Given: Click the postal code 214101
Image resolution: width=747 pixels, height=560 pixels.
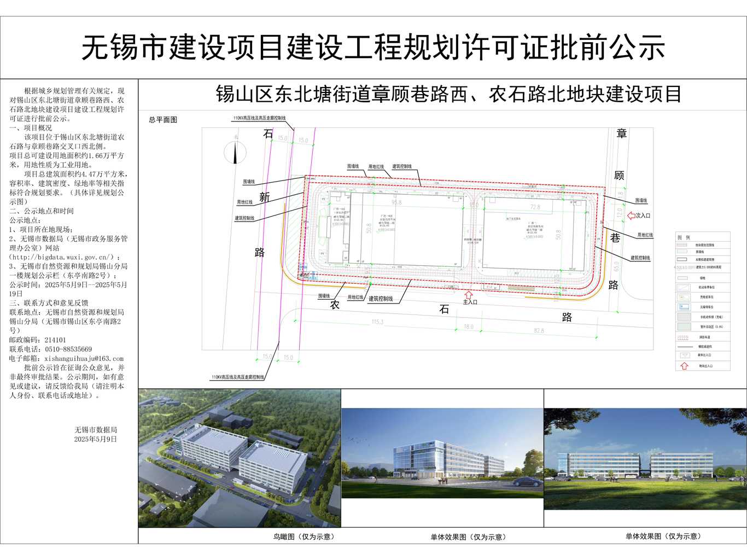Looking at the screenshot, I should coord(55,340).
